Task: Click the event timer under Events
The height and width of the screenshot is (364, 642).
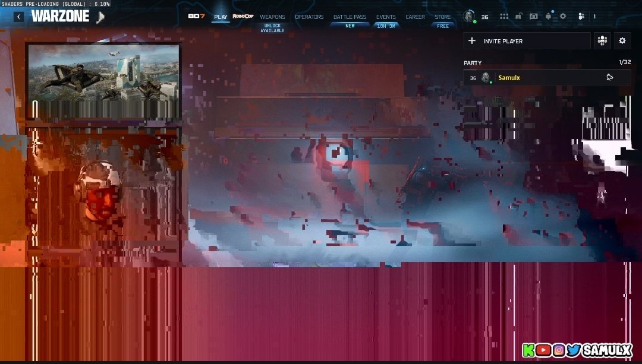Action: point(386,26)
